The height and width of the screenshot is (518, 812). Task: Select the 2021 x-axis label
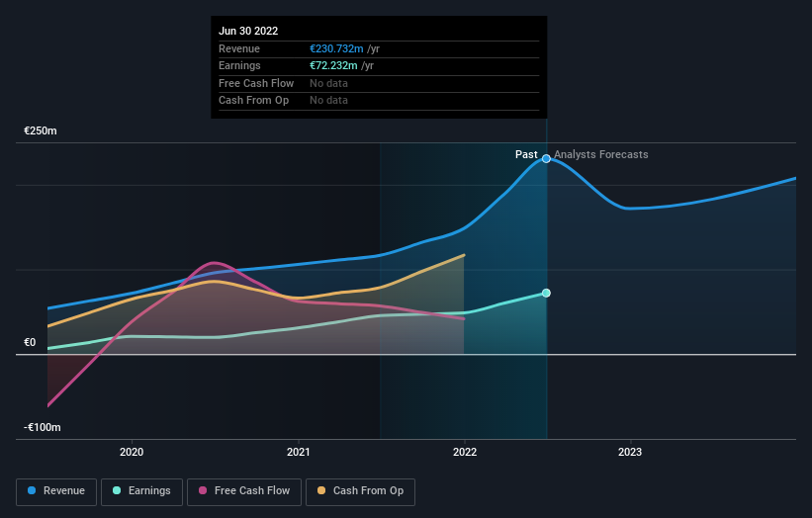(299, 452)
